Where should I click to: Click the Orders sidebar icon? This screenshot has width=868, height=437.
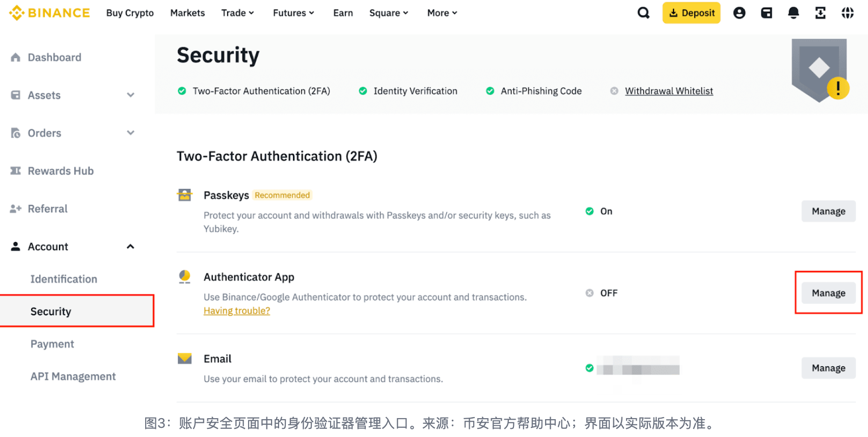click(x=16, y=133)
